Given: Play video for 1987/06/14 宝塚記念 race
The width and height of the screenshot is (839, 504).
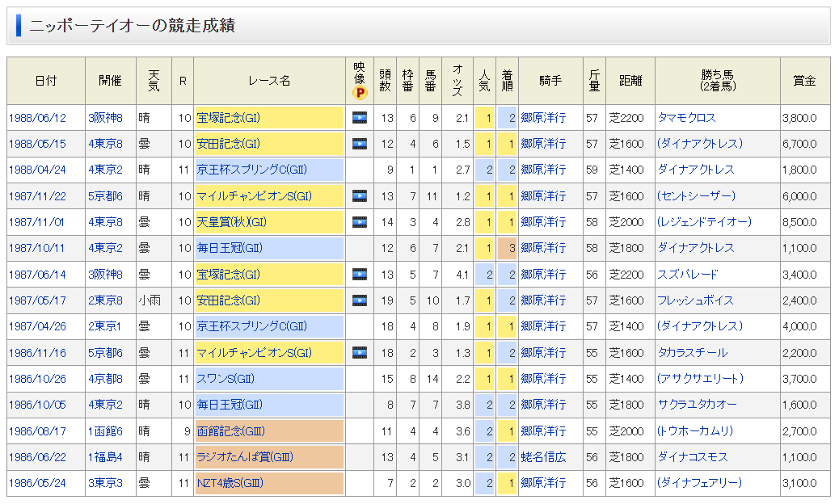Looking at the screenshot, I should pos(360,274).
